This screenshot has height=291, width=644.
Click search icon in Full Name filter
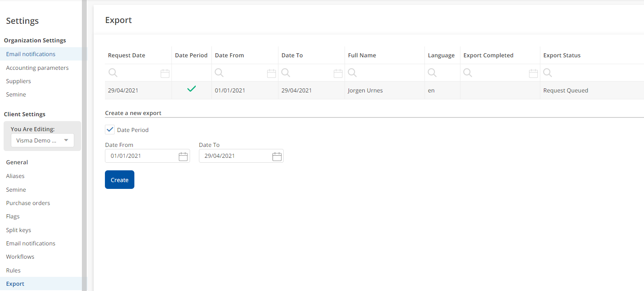tap(352, 73)
